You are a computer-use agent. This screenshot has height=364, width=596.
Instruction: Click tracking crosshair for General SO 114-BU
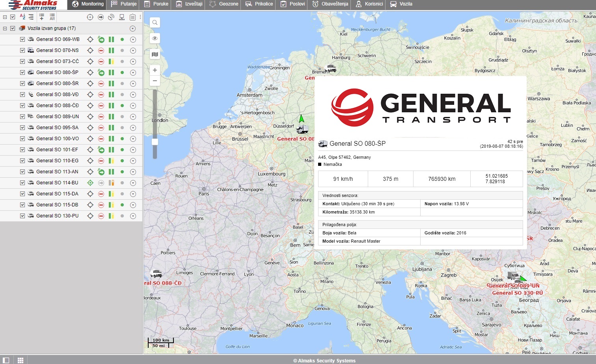pos(90,183)
